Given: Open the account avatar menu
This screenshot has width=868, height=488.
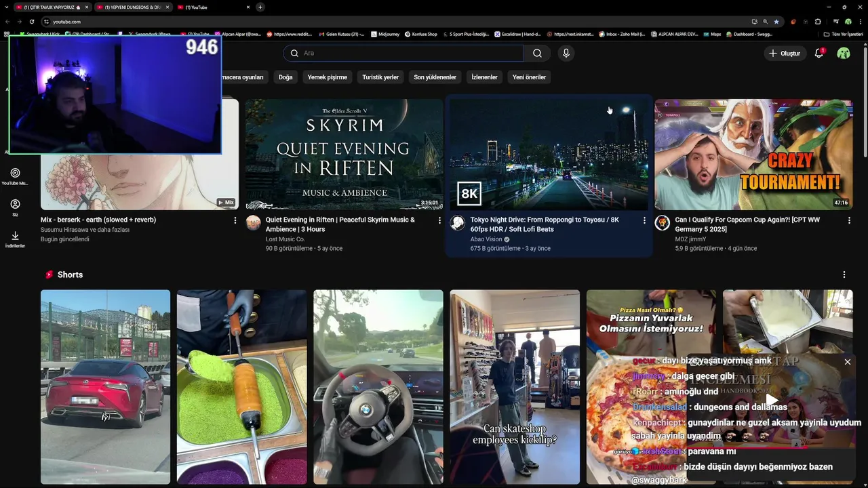Looking at the screenshot, I should coord(844,53).
